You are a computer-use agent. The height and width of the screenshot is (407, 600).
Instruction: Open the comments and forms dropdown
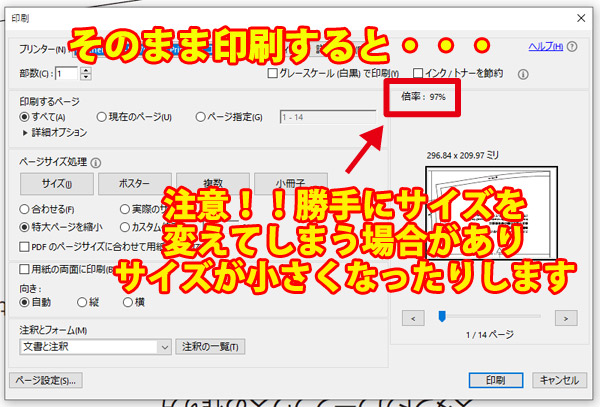coord(95,347)
